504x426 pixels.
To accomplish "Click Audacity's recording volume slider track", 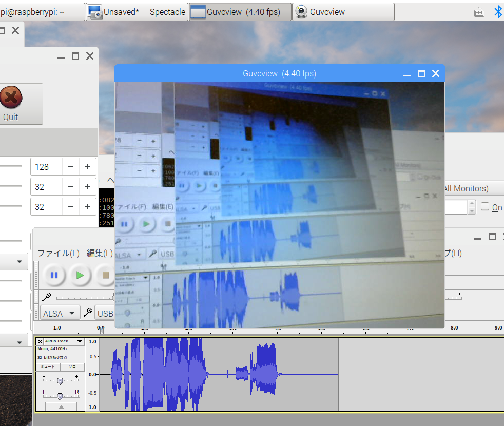I will click(x=85, y=297).
